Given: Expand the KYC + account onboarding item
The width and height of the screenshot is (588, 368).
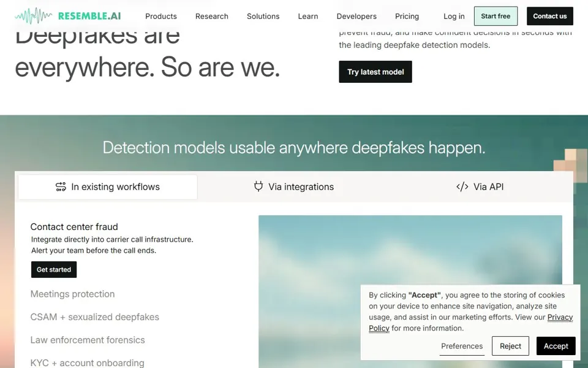Looking at the screenshot, I should pyautogui.click(x=87, y=362).
